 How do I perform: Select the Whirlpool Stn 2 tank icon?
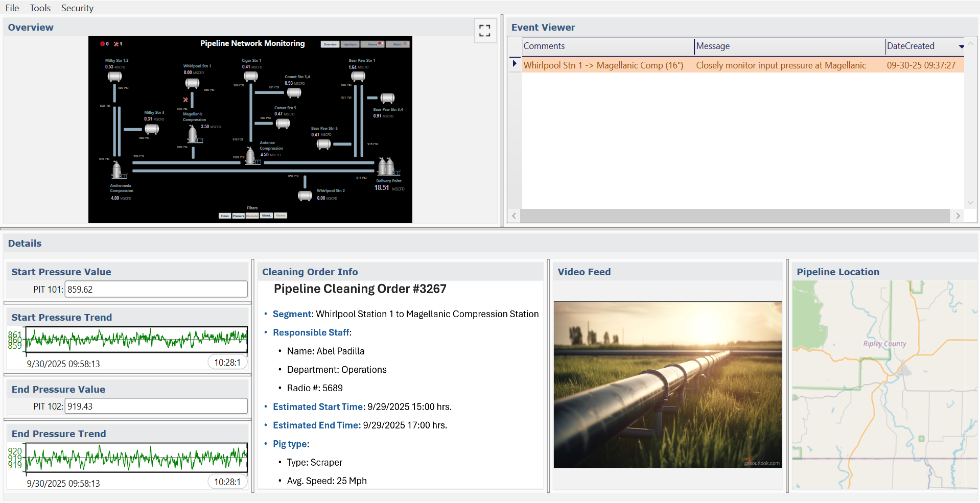305,196
